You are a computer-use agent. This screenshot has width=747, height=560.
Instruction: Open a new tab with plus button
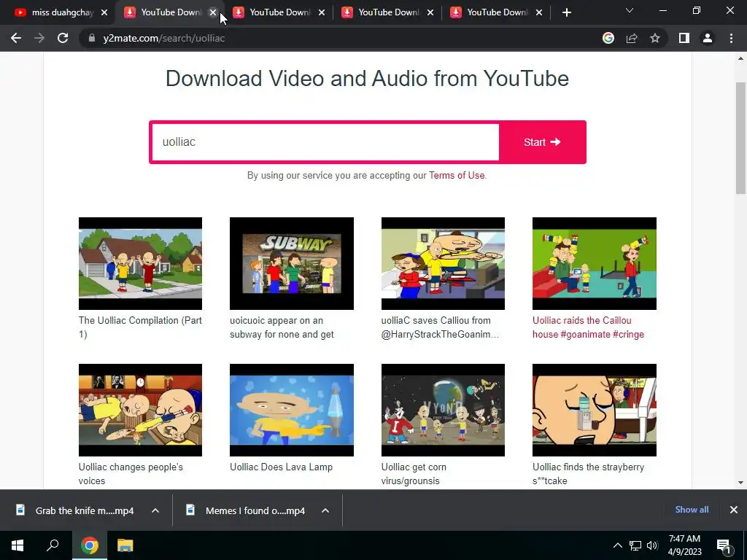(566, 12)
